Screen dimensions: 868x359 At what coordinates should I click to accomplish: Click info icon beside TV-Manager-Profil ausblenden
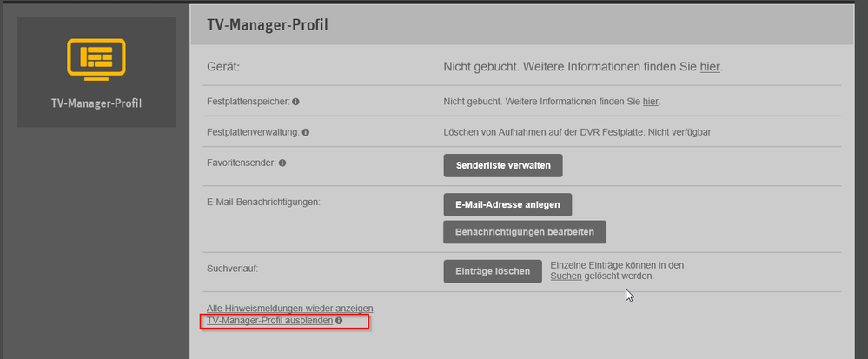point(339,321)
